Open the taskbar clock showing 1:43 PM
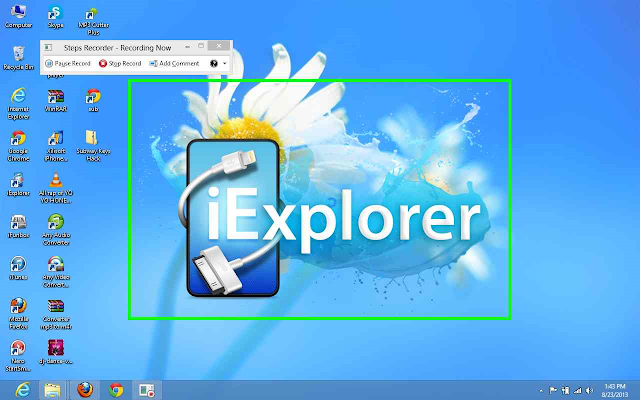The height and width of the screenshot is (400, 640). [x=615, y=390]
